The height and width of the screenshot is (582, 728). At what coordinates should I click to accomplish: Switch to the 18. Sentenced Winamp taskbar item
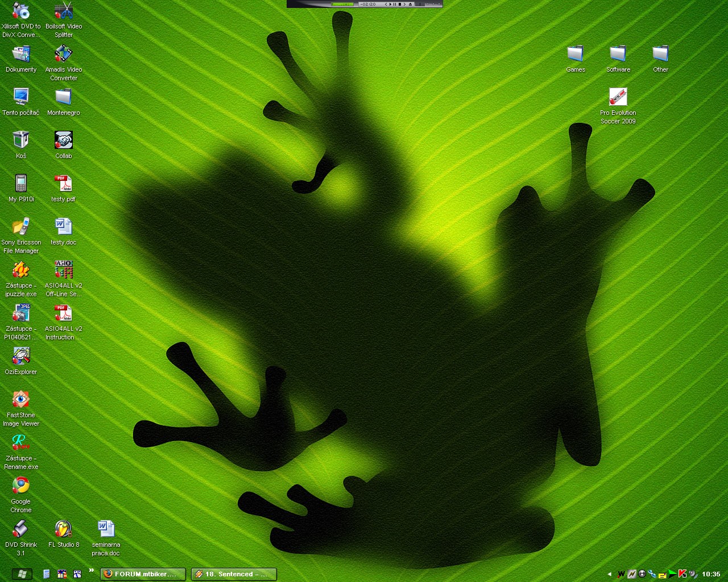(234, 574)
